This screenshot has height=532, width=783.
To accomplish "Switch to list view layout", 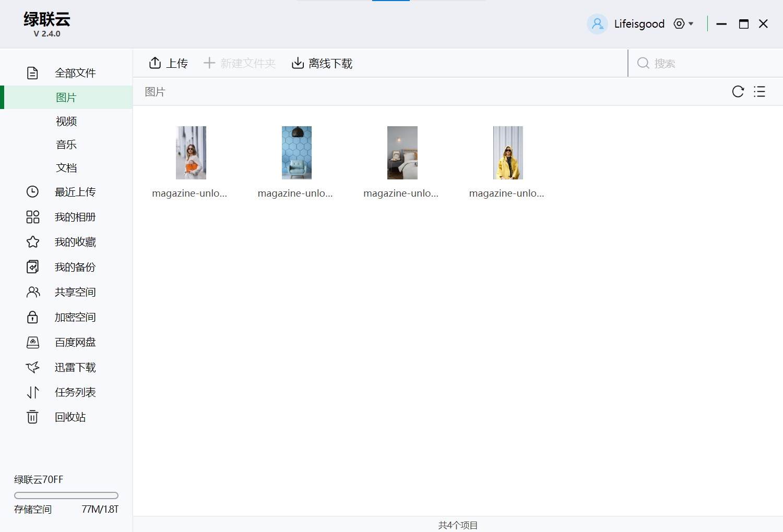I will [x=760, y=92].
